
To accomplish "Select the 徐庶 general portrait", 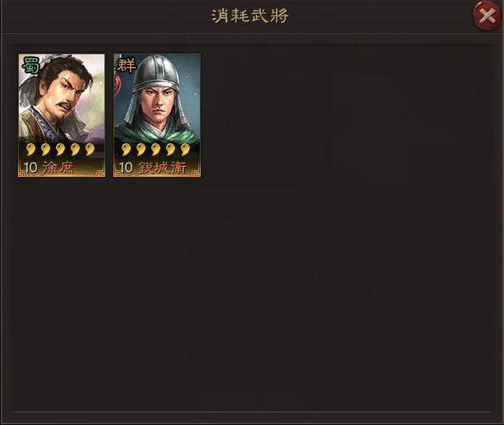I will [62, 115].
